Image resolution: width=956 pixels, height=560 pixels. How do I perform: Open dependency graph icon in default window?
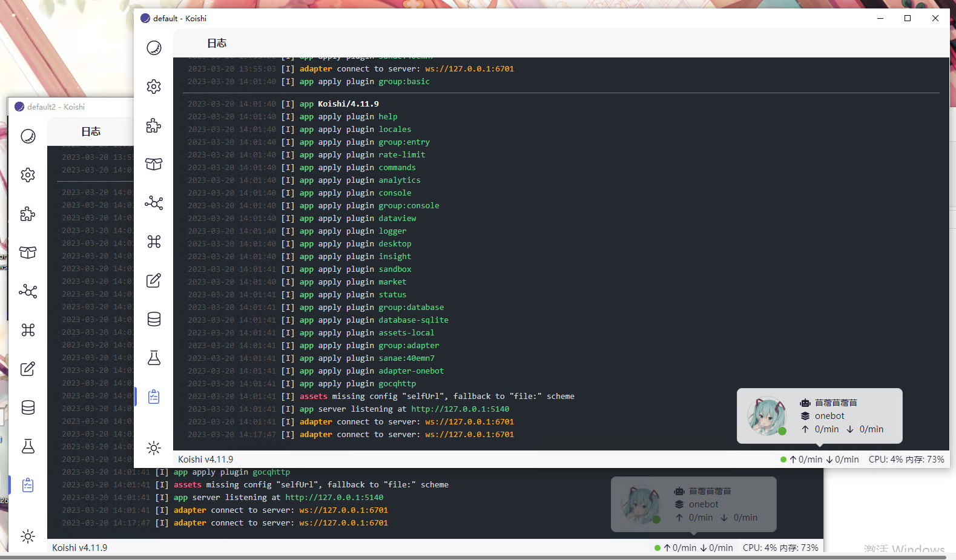[154, 203]
